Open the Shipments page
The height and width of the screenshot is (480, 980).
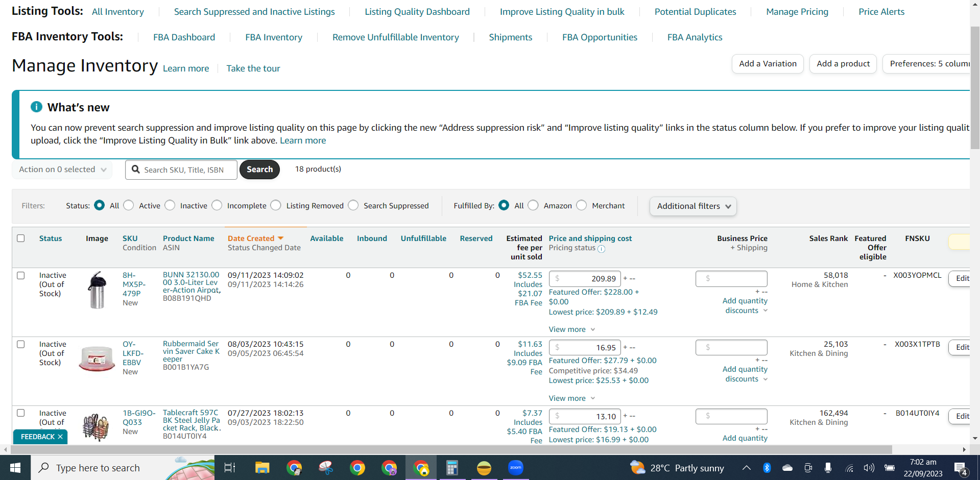tap(511, 37)
